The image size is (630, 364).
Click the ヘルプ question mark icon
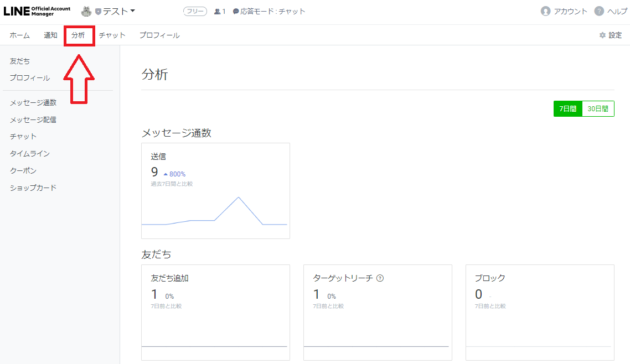tap(599, 11)
